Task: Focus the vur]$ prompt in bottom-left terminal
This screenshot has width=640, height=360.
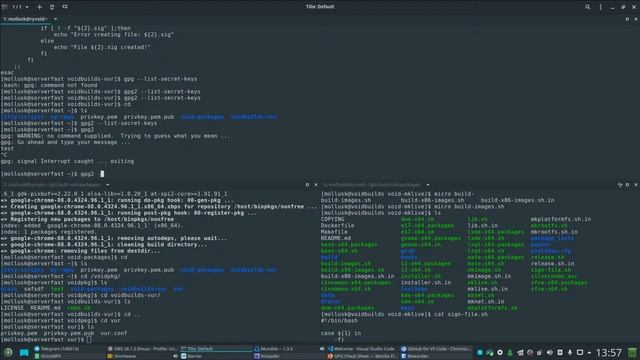Action: coord(46,340)
